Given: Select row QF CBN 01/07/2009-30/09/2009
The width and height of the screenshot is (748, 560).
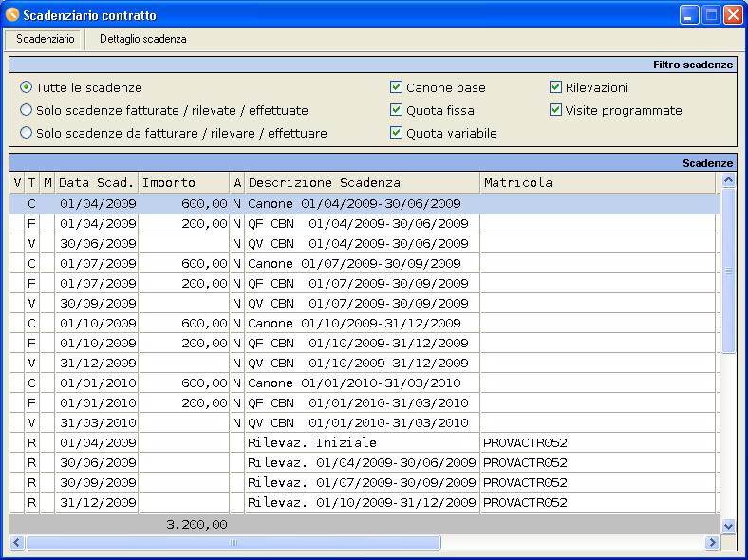Looking at the screenshot, I should coord(365,284).
